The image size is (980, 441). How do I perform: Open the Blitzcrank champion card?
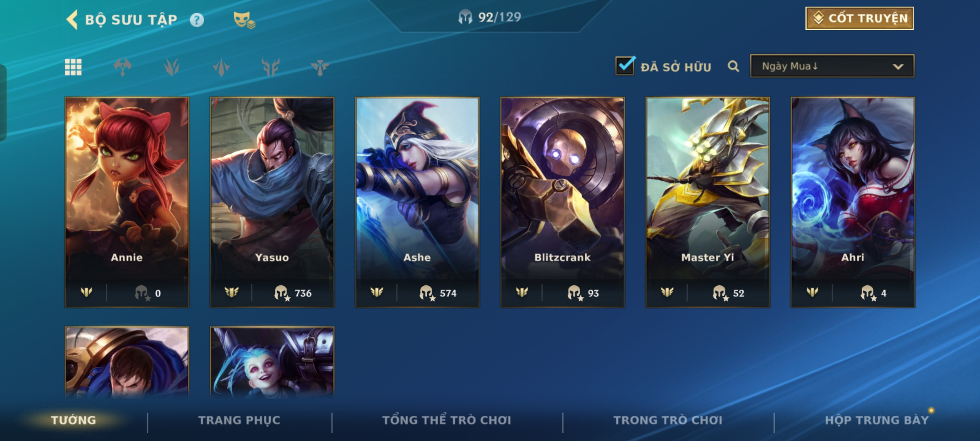[x=562, y=202]
